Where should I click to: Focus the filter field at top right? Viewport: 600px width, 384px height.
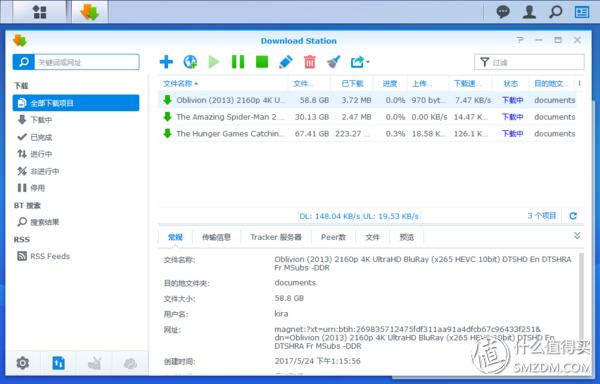[529, 62]
